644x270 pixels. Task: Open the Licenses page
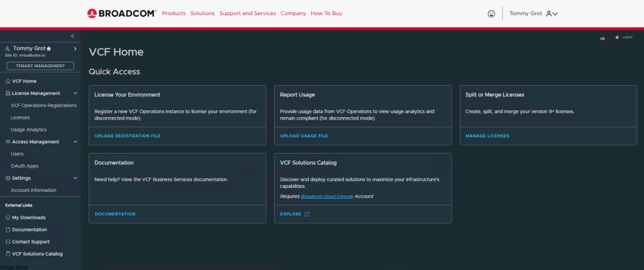pyautogui.click(x=20, y=118)
